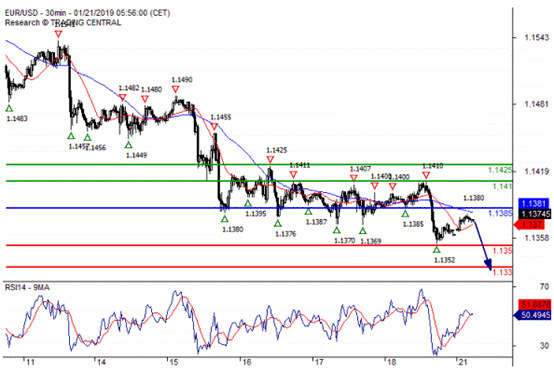Click the red down-triangle marker at 1.1490

(176, 89)
